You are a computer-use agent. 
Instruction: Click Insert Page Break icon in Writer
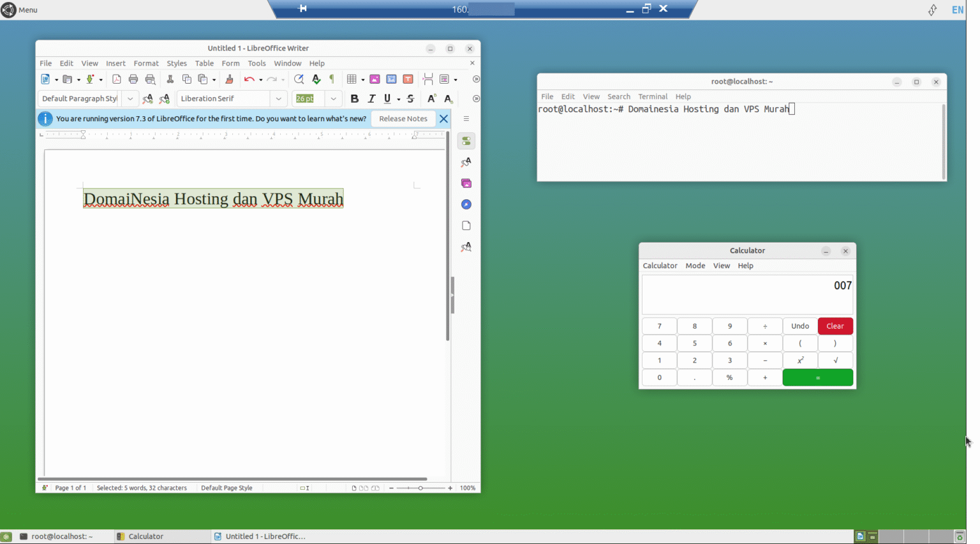pos(428,79)
